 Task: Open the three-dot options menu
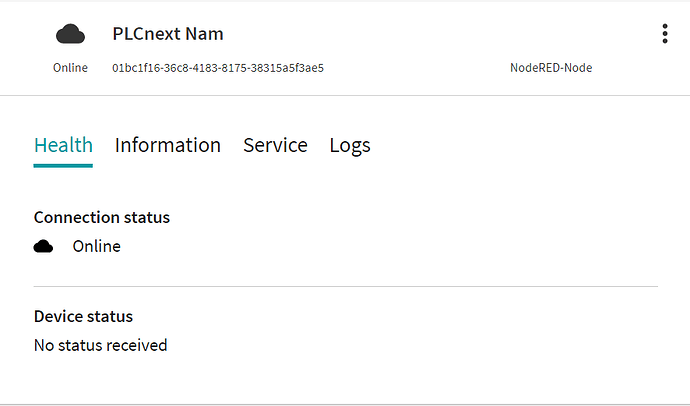[x=665, y=34]
